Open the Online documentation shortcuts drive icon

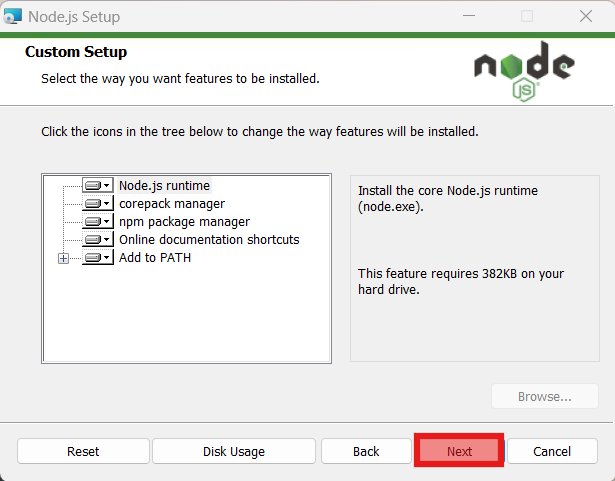[x=97, y=239]
